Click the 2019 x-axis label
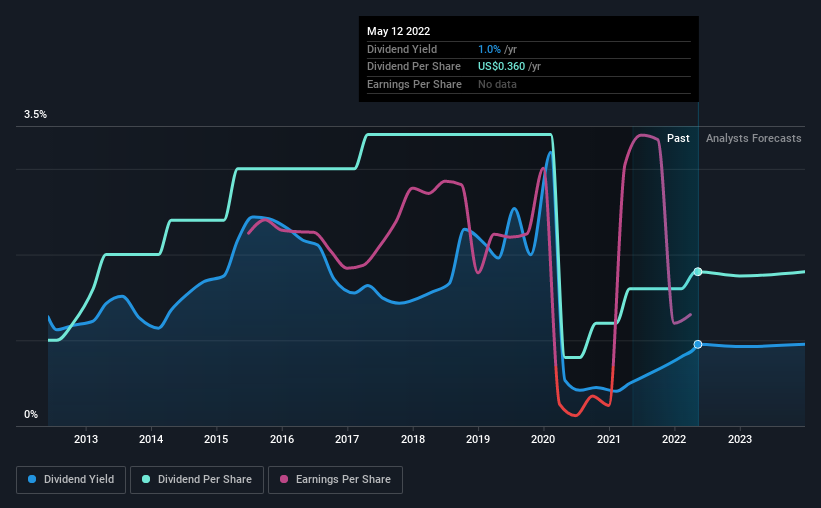Viewport: 821px width, 508px height. [478, 439]
